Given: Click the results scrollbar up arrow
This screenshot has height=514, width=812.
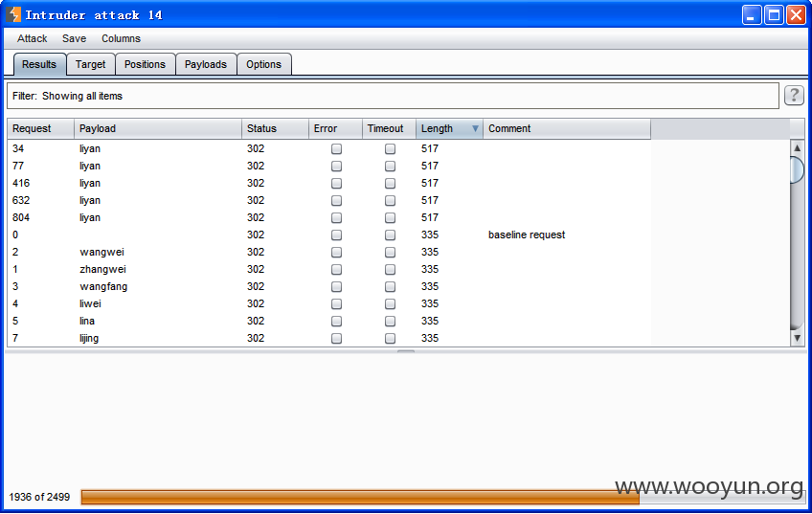Looking at the screenshot, I should 797,147.
